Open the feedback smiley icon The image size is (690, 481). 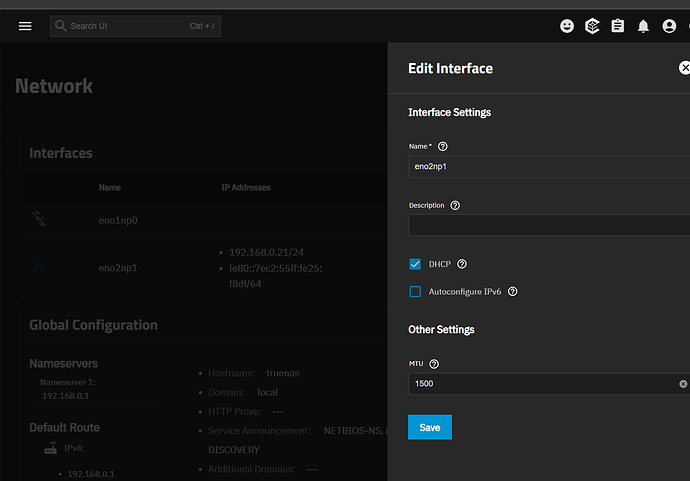[x=567, y=26]
